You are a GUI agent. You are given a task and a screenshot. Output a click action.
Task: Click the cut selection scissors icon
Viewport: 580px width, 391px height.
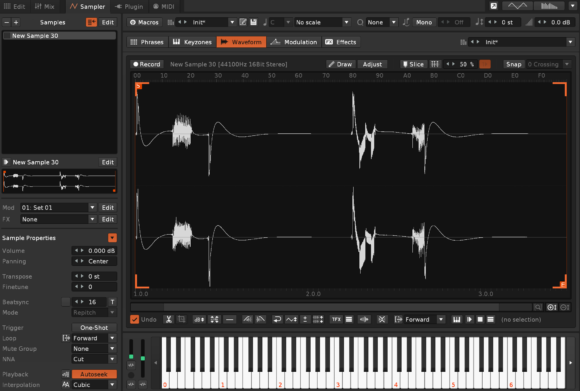point(168,320)
